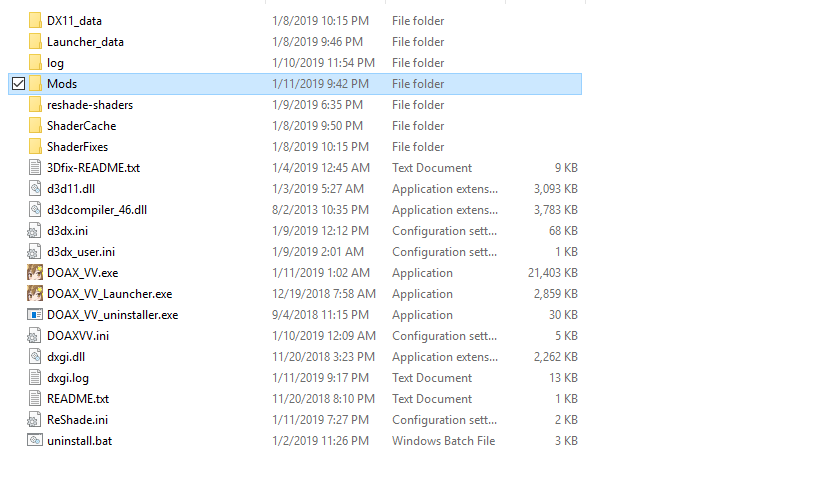Select the dxgi.dll file icon
This screenshot has width=817, height=479.
[x=35, y=357]
